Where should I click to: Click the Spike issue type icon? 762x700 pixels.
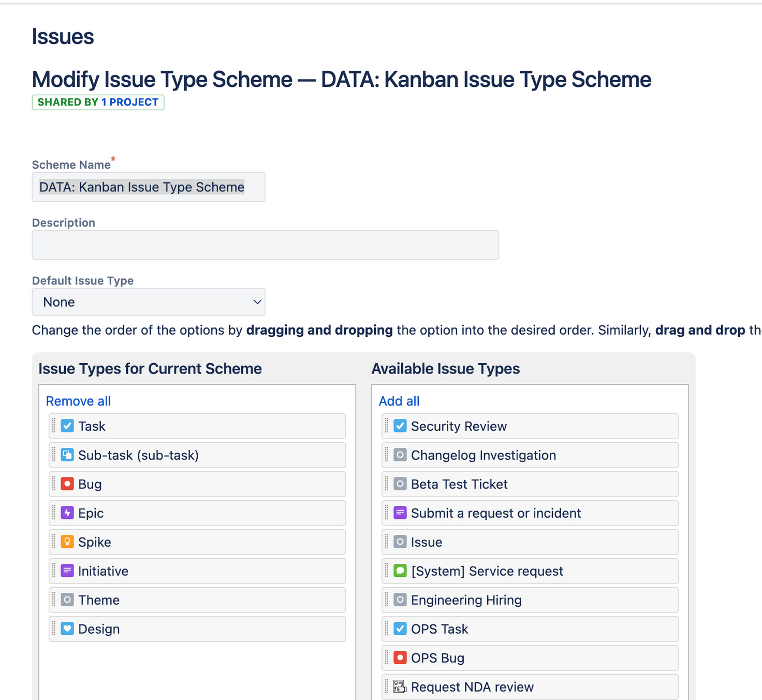tap(67, 542)
